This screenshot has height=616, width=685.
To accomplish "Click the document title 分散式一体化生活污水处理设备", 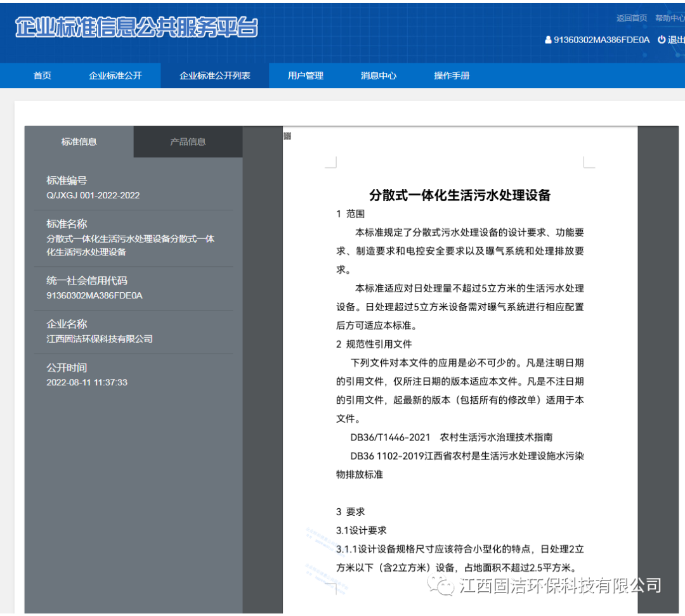I will point(460,195).
